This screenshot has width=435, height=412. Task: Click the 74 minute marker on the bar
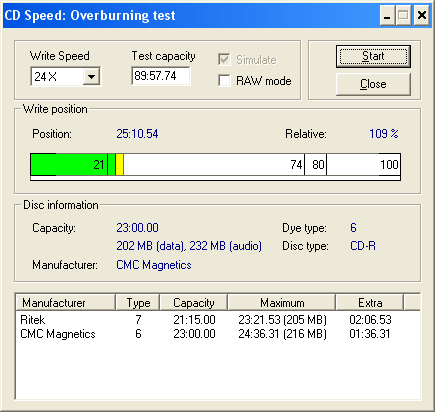[x=296, y=164]
